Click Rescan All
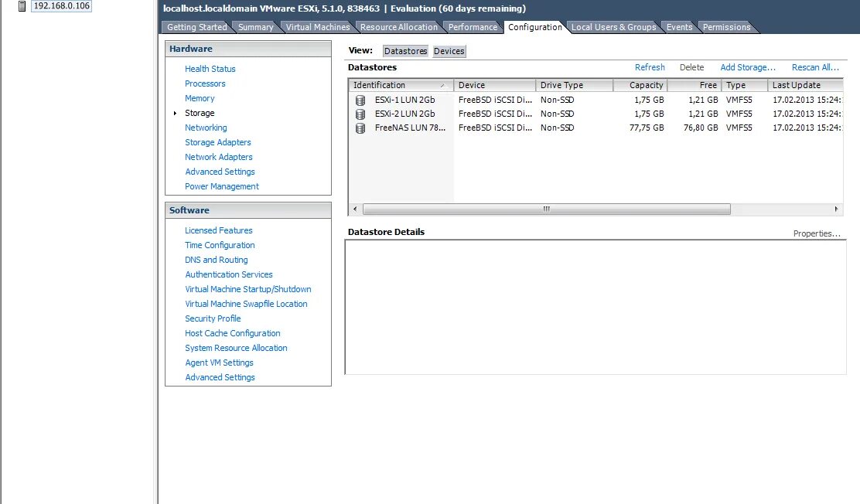The image size is (860, 504). (x=815, y=67)
